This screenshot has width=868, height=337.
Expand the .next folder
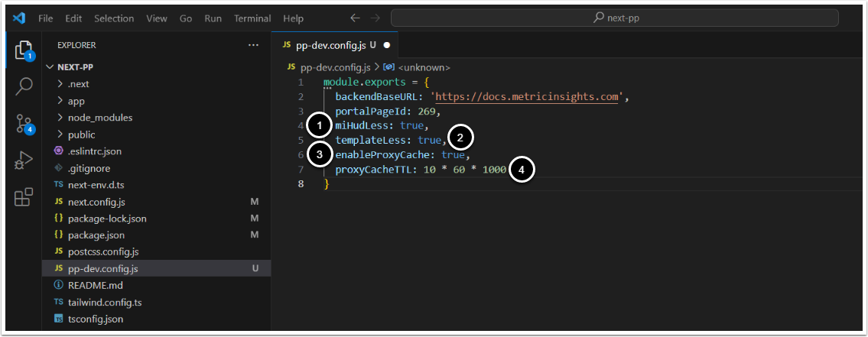[78, 84]
